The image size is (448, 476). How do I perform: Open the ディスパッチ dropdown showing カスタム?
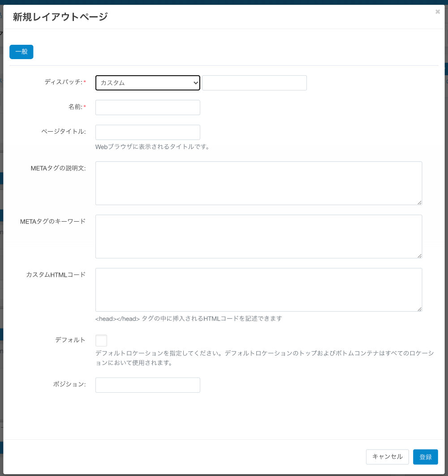tap(147, 83)
